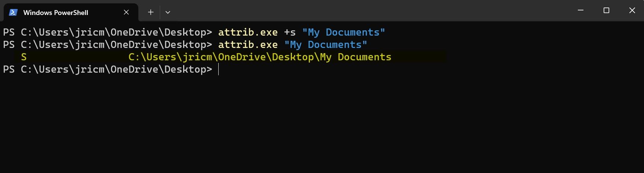The height and width of the screenshot is (173, 644).
Task: Click the empty title bar drag area
Action: coord(374,10)
